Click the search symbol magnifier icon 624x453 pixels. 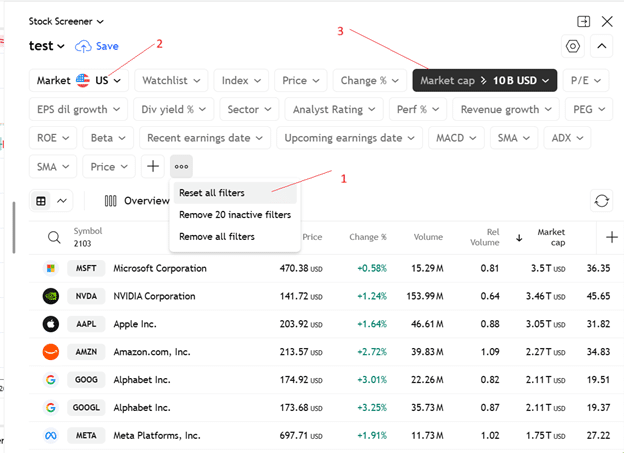click(54, 237)
